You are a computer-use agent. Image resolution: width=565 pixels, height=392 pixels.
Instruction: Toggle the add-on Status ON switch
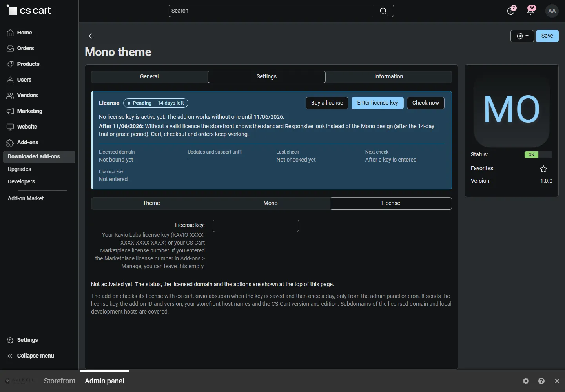[538, 155]
